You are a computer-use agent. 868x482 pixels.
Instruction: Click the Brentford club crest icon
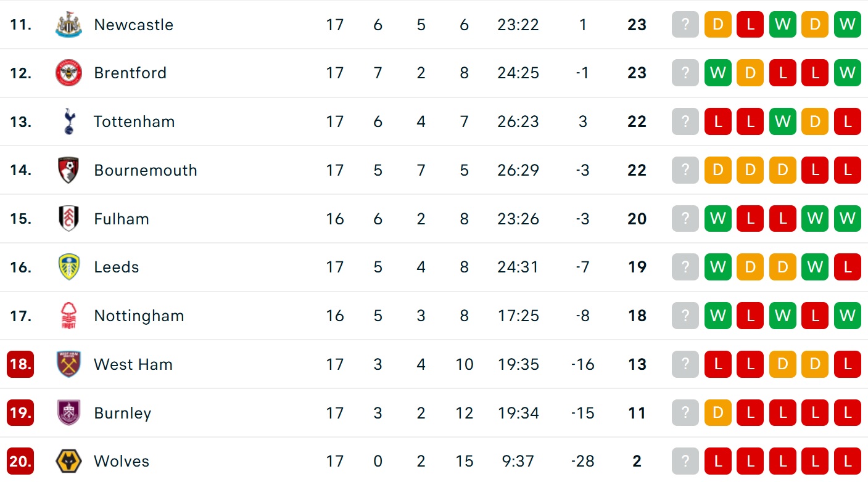68,73
